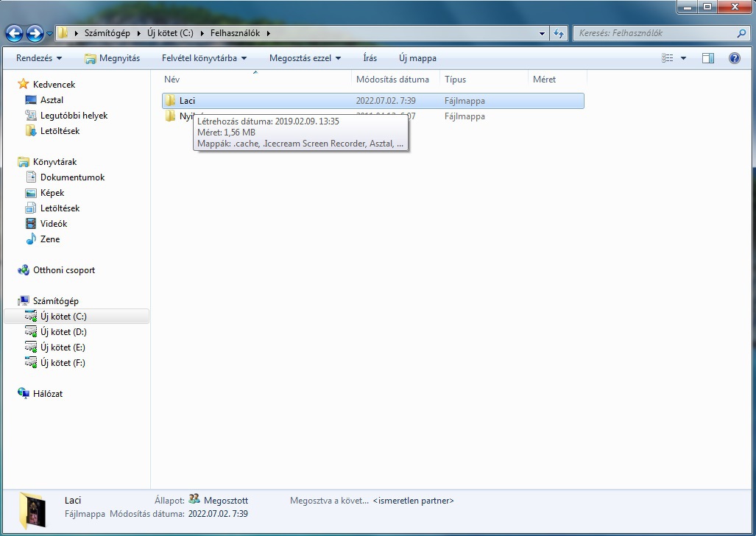This screenshot has height=536, width=756.
Task: Open Help with the question mark icon
Action: click(735, 58)
